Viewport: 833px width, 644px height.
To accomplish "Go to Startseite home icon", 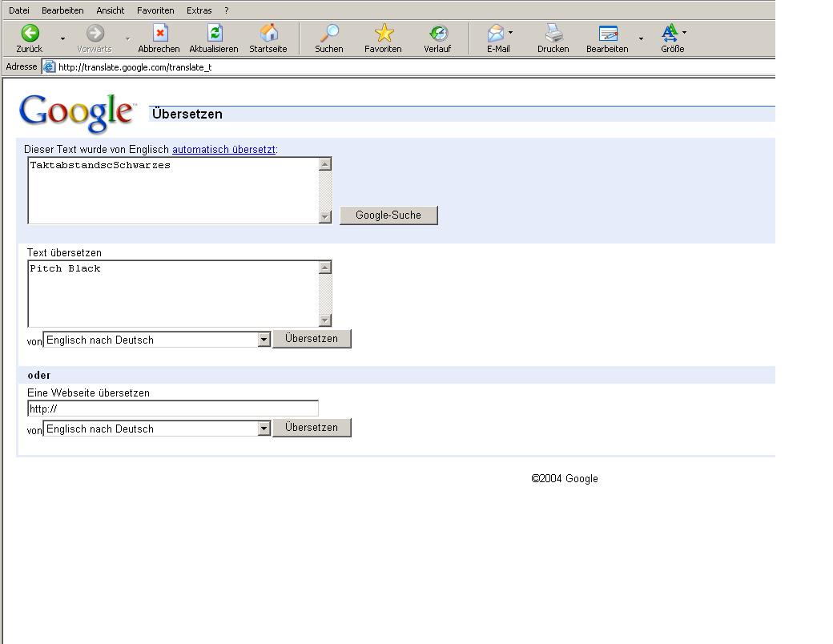I will pos(269,33).
